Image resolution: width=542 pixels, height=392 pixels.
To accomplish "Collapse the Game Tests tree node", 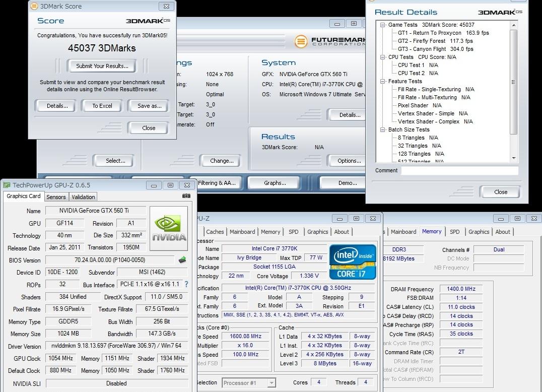I will pyautogui.click(x=383, y=25).
